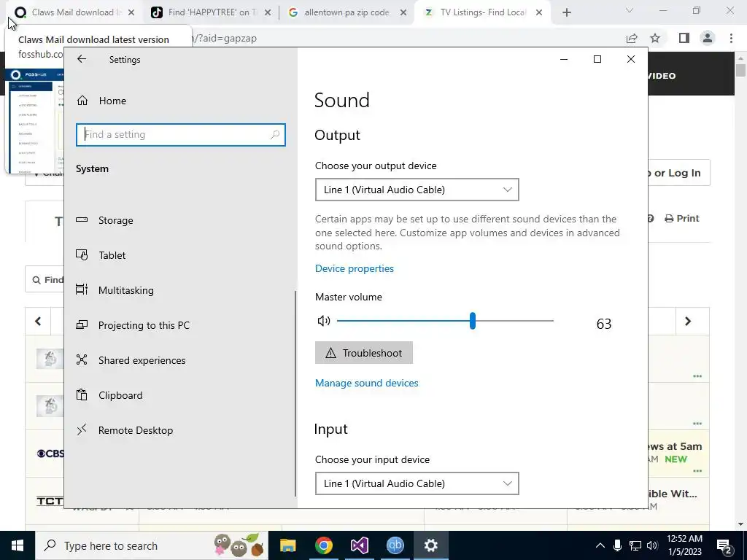Viewport: 747px width, 560px height.
Task: Close the allentown pa zip code tab
Action: pos(403,12)
